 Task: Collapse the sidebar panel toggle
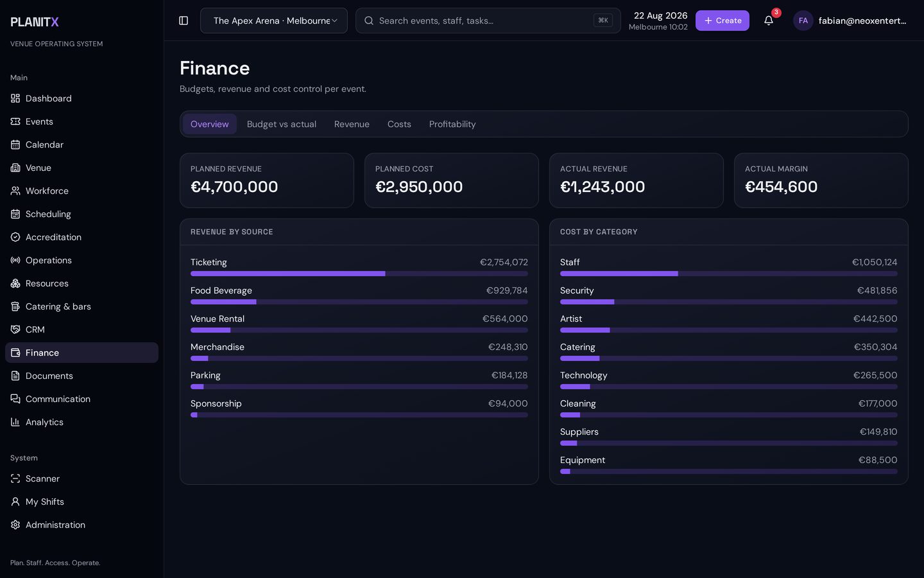point(184,21)
